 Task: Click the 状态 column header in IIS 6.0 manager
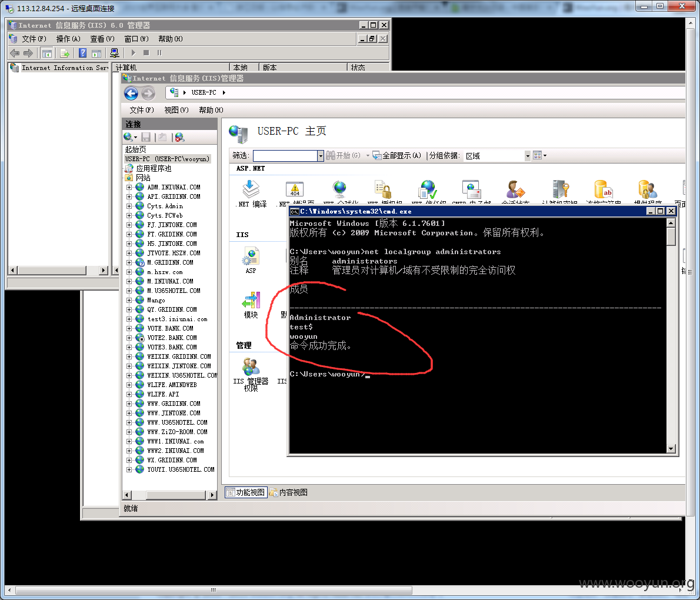click(369, 68)
